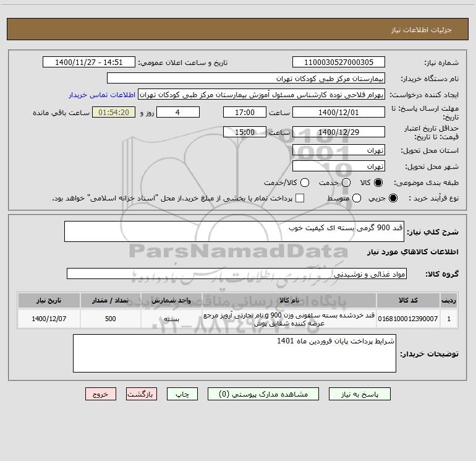The height and width of the screenshot is (461, 476).
Task: Click the need number field 1100030527000305
Action: (339, 62)
